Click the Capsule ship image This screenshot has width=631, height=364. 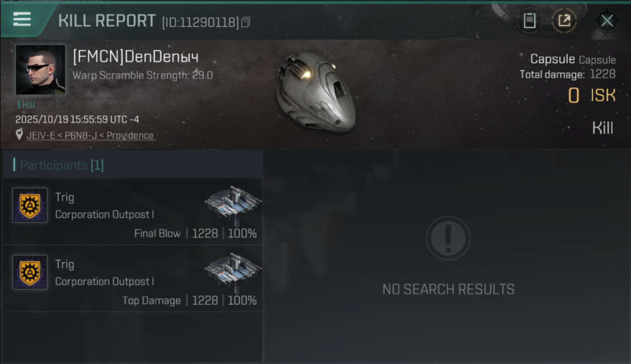coord(315,91)
